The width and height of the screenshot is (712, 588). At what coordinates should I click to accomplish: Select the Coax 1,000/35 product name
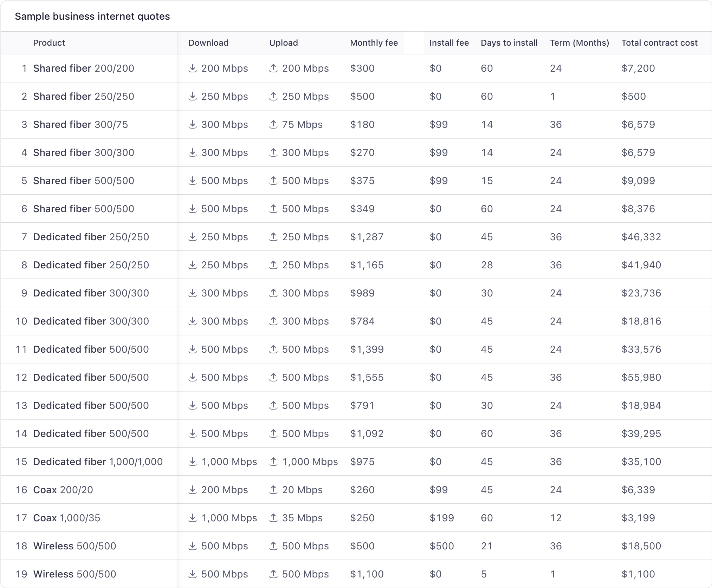(x=67, y=518)
